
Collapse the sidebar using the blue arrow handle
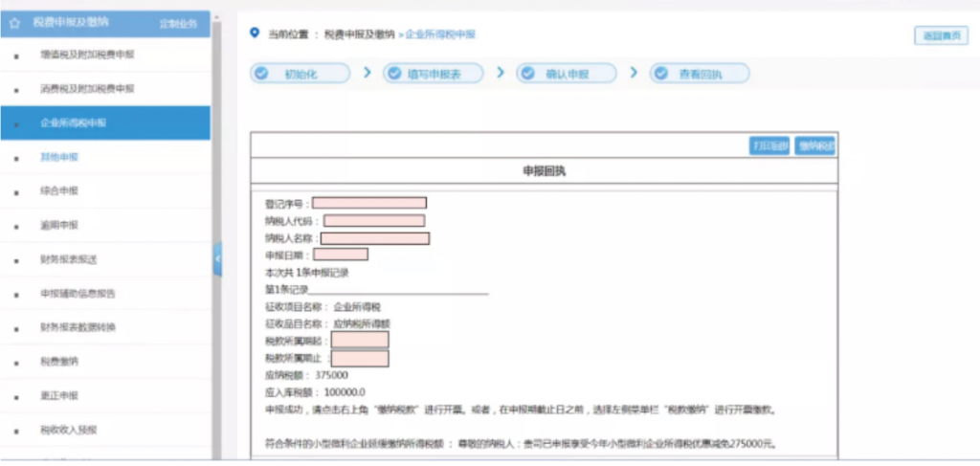217,258
